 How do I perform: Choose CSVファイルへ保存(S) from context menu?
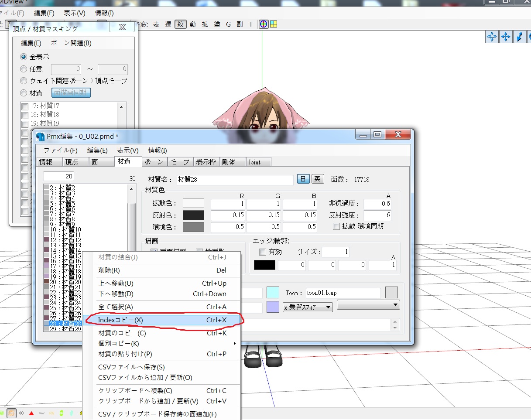tap(162, 367)
